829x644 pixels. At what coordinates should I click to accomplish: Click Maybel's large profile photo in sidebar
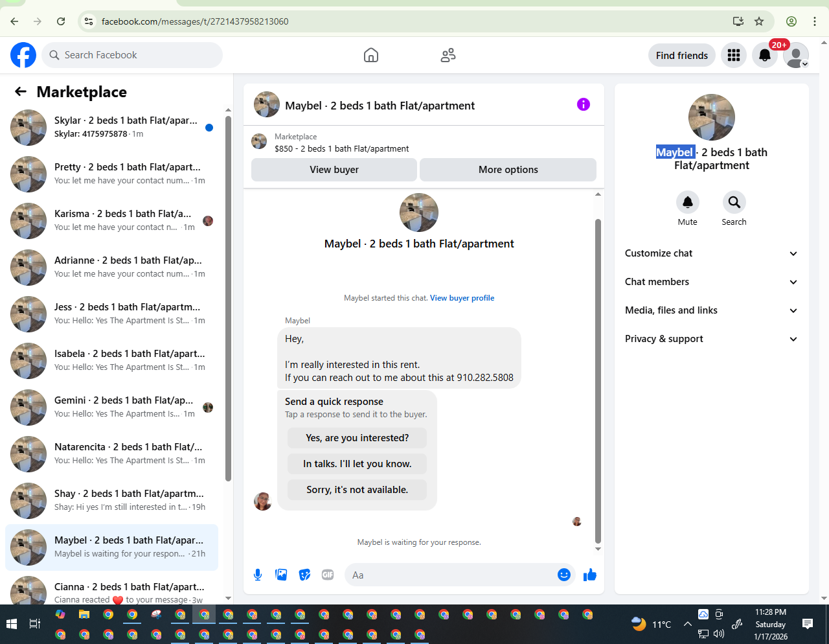click(712, 117)
